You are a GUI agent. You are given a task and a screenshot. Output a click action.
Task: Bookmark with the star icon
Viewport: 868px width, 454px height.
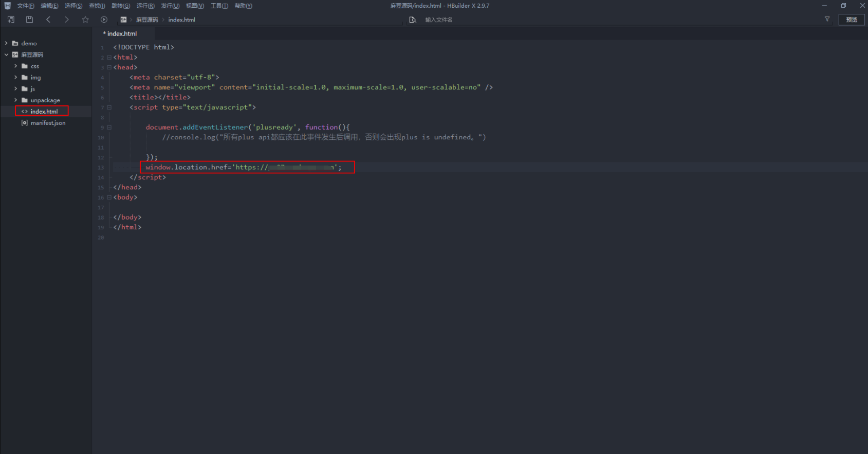click(85, 20)
